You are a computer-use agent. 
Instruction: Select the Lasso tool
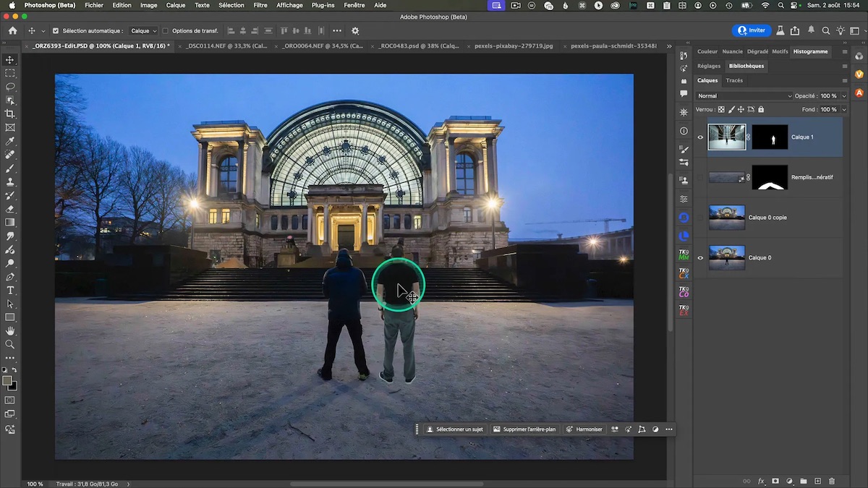(x=10, y=87)
